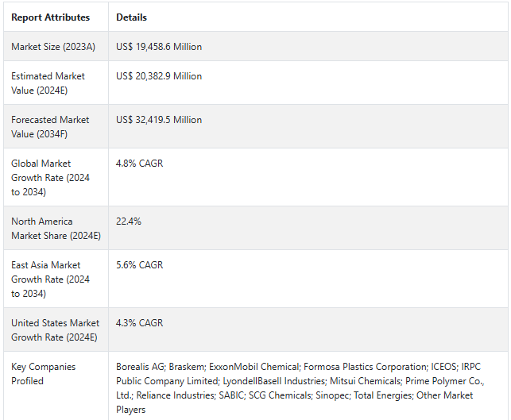
Task: Click the 22.4% market share value
Action: pos(129,222)
